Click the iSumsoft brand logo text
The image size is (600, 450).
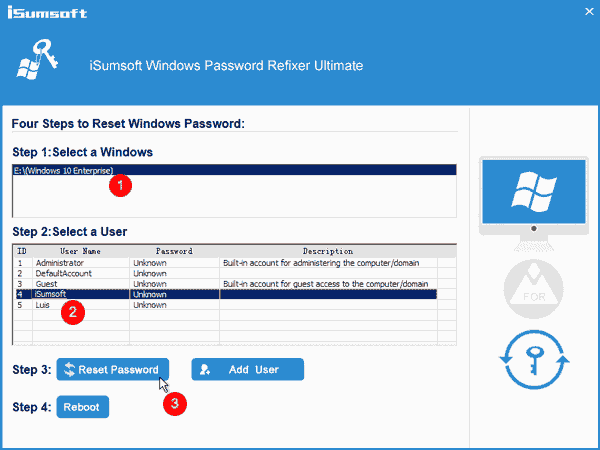click(47, 12)
